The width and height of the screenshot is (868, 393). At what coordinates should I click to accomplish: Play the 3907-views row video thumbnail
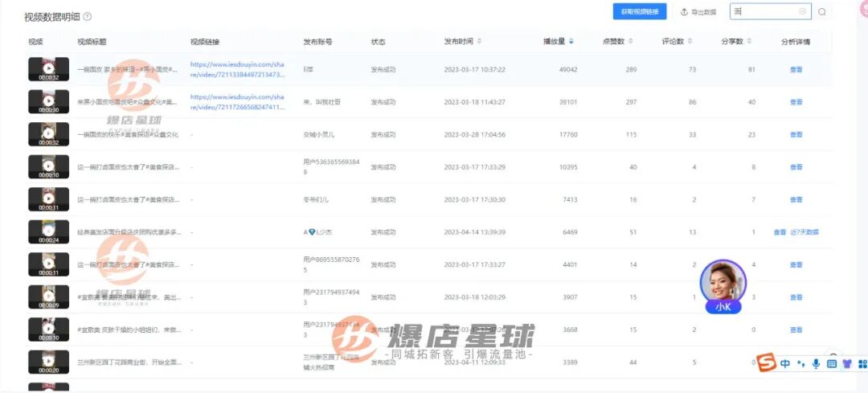tap(49, 297)
